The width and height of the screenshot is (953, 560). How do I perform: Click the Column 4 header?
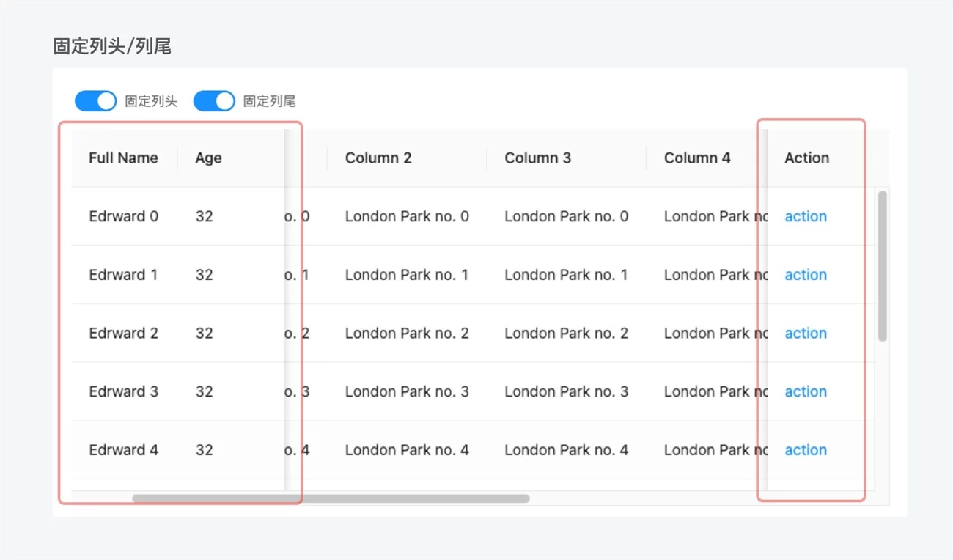[697, 158]
